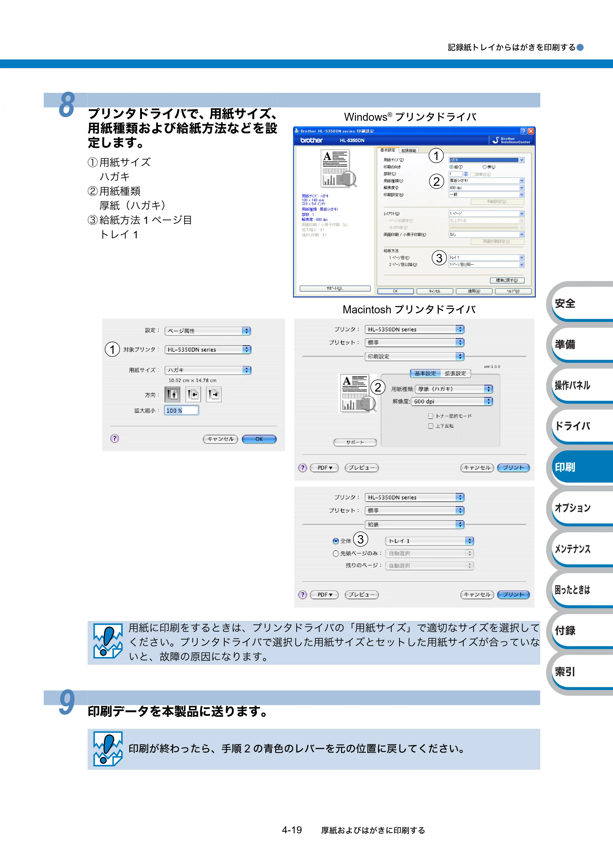Open 用紙種類 dropdown showing 厚紙(ハガキ) in Windows driver
This screenshot has width=613, height=868.
[486, 181]
